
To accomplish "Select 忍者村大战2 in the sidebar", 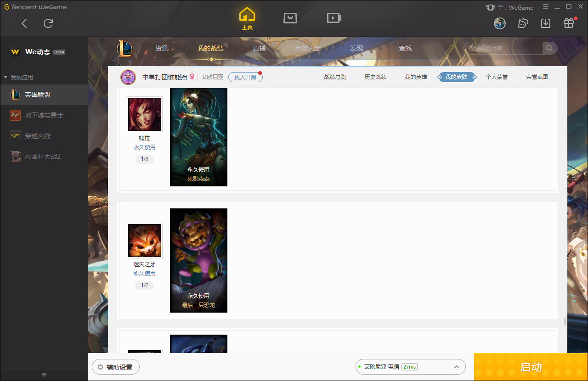I will [44, 157].
